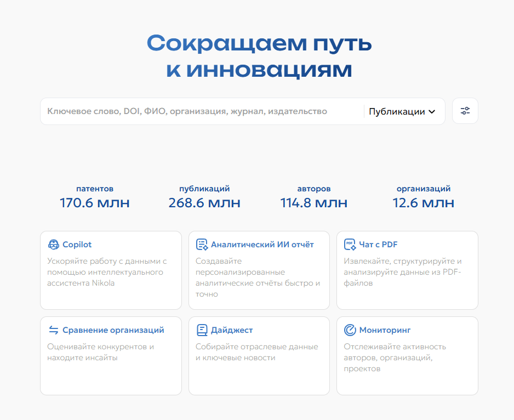Click Copilot description mentioning assistant Nikola
This screenshot has width=514, height=420.
107,272
